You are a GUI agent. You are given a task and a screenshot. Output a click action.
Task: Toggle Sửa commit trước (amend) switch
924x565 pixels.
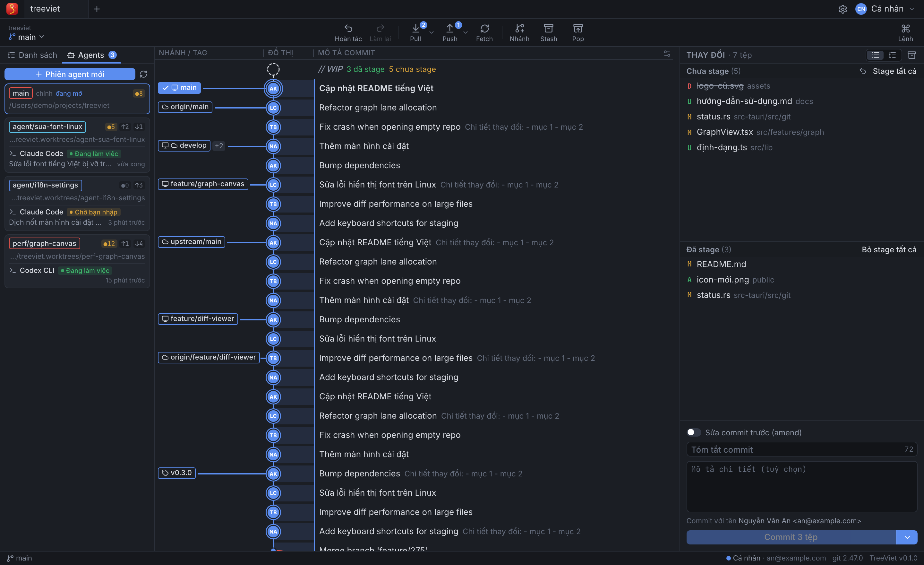[693, 432]
